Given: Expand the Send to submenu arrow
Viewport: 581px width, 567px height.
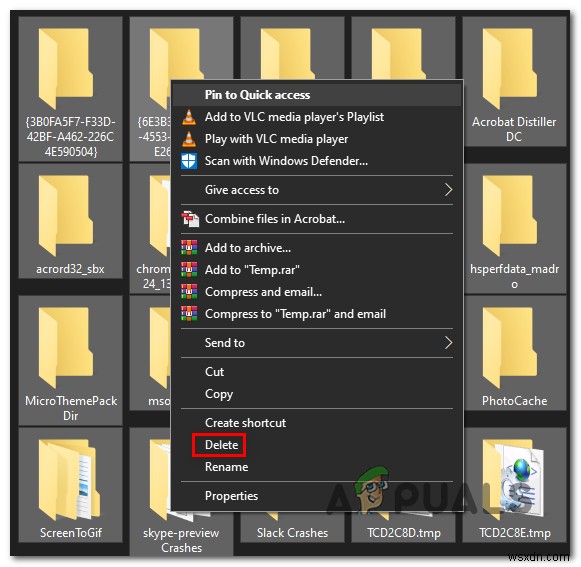Looking at the screenshot, I should click(448, 343).
